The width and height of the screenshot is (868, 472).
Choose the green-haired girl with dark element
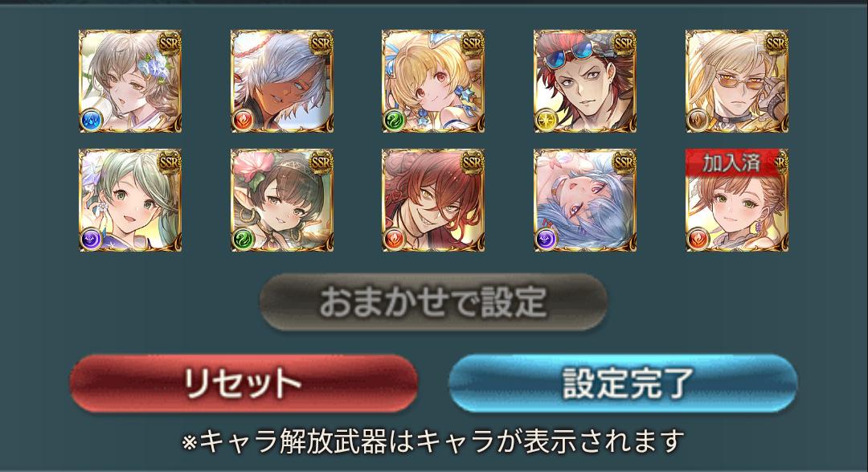coord(130,200)
